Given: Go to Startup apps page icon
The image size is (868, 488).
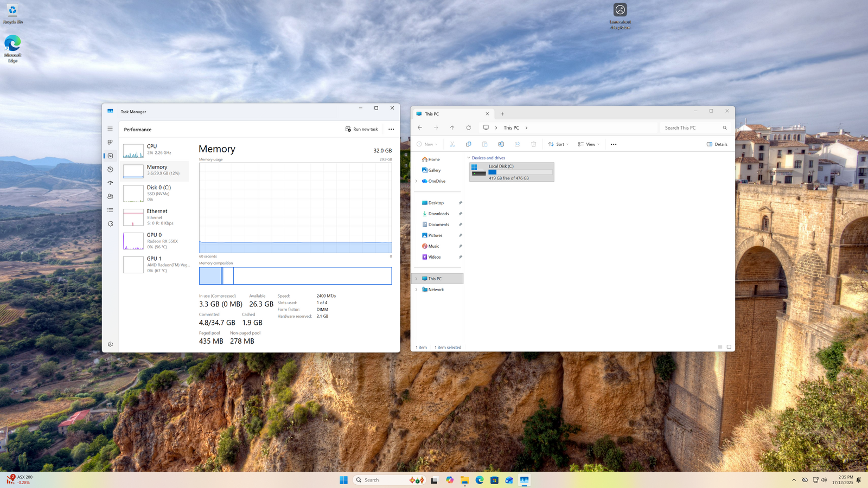Looking at the screenshot, I should point(110,183).
